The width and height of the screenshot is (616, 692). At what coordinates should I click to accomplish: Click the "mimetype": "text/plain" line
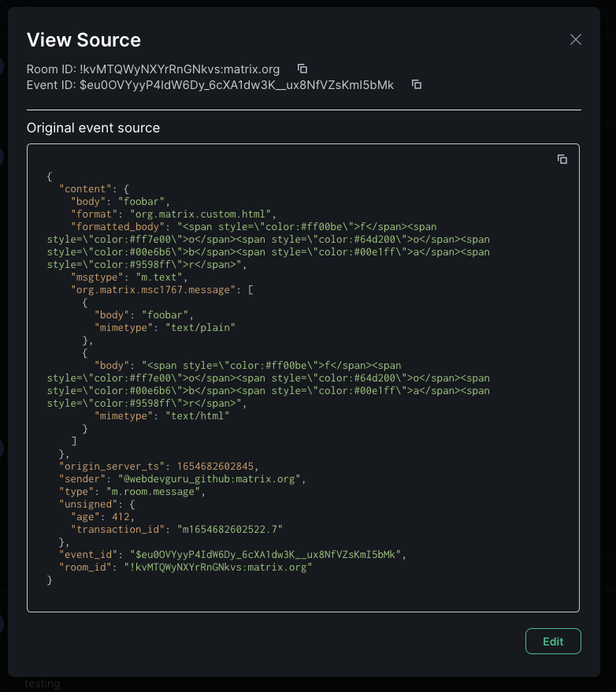click(x=165, y=327)
